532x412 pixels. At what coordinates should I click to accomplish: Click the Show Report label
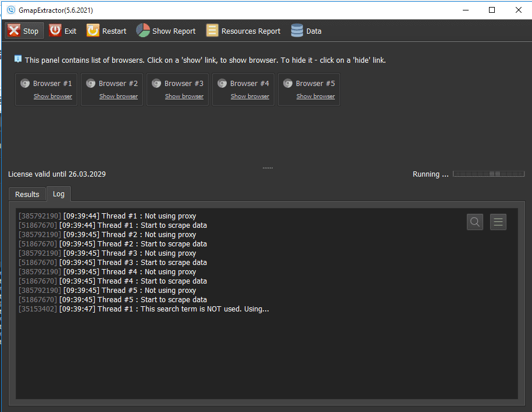(x=174, y=31)
